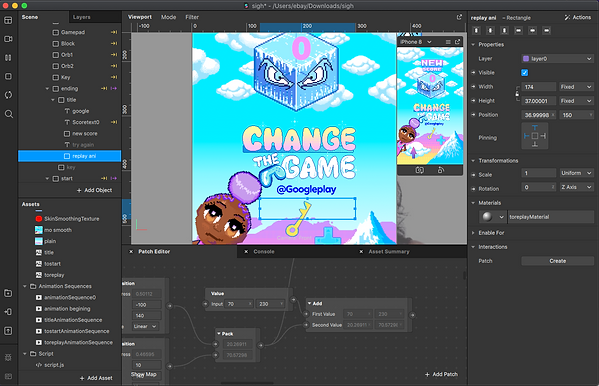Viewport: 599px width, 386px height.
Task: Open the Actions menu in inspector
Action: [578, 17]
